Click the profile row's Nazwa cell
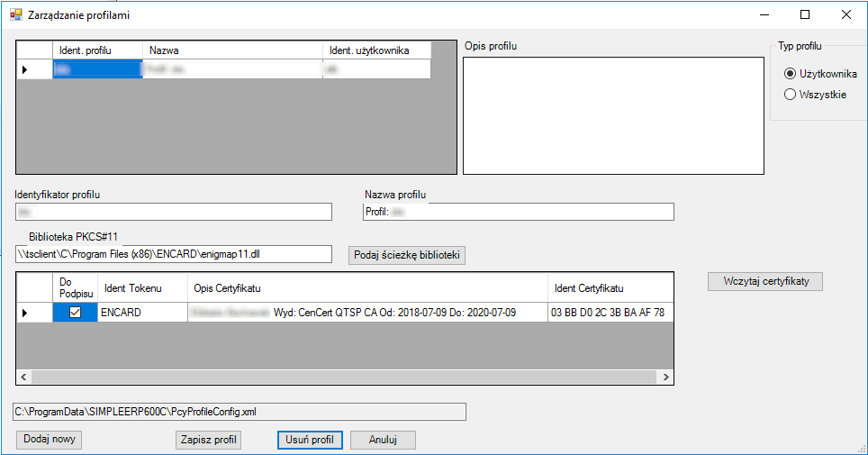The height and width of the screenshot is (455, 868). click(232, 69)
